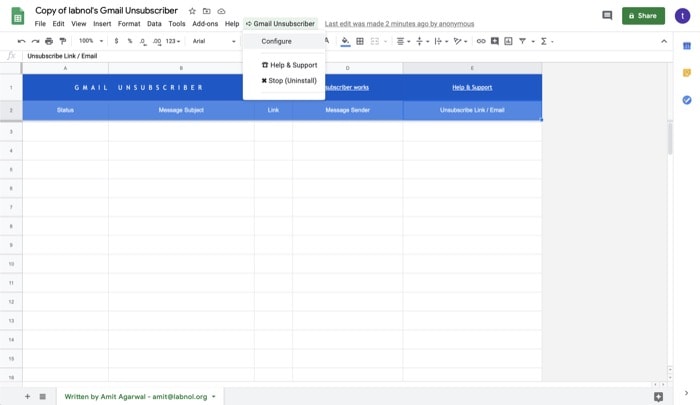Open Help & Support link in column E

[x=472, y=88]
